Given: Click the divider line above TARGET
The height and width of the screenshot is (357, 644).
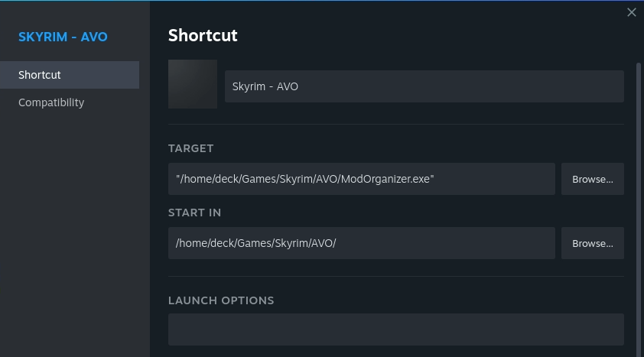Looking at the screenshot, I should click(396, 124).
